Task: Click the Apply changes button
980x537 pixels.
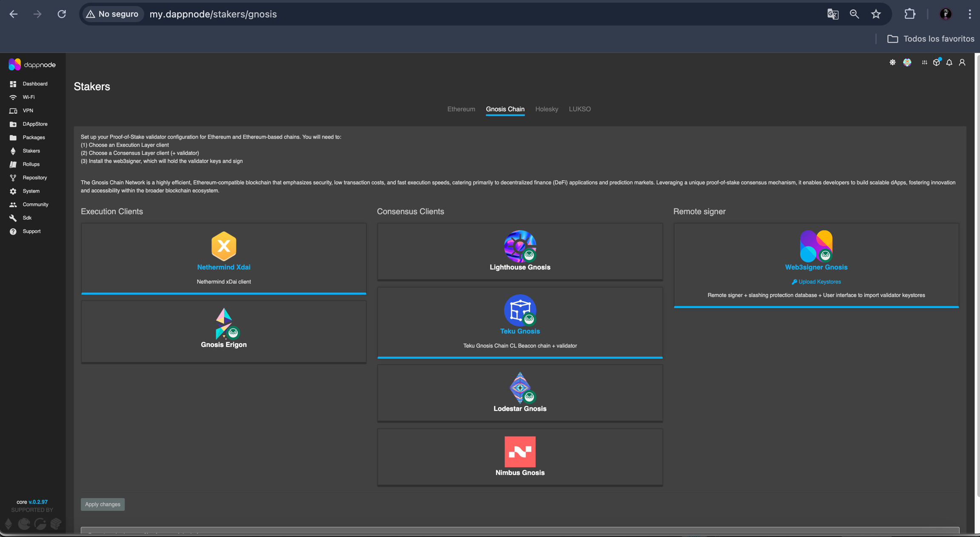Action: (103, 504)
